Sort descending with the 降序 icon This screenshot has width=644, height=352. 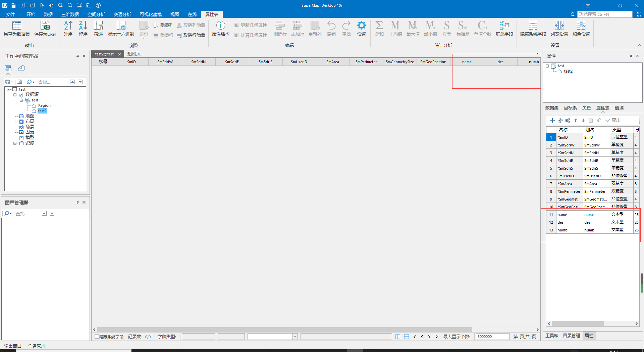click(83, 26)
